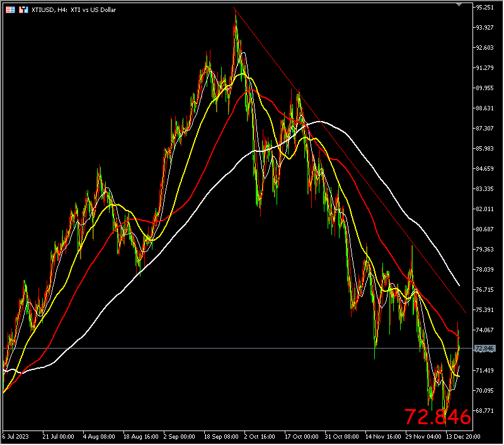
Task: Click the current price label 72.846 on axis
Action: coord(484,349)
